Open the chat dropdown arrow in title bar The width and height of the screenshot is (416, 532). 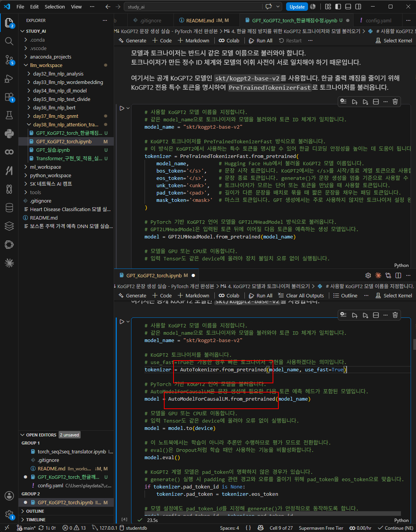[278, 7]
